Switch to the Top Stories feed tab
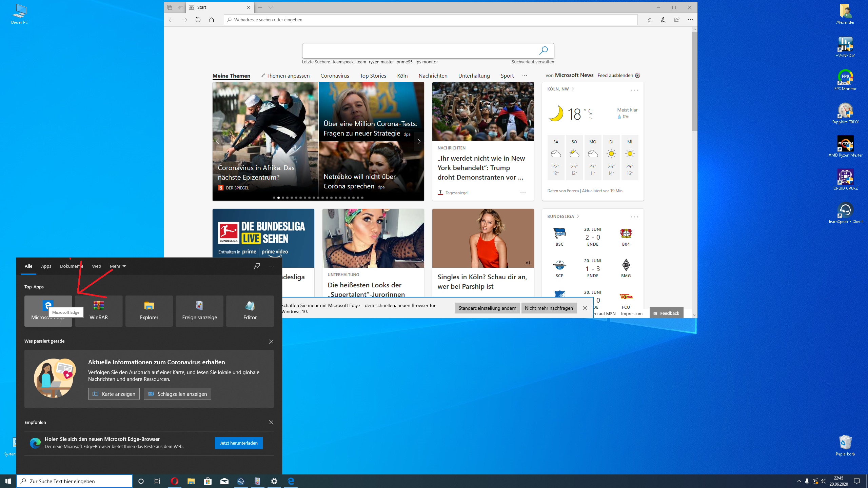Screen dimensions: 868x488 373,76
